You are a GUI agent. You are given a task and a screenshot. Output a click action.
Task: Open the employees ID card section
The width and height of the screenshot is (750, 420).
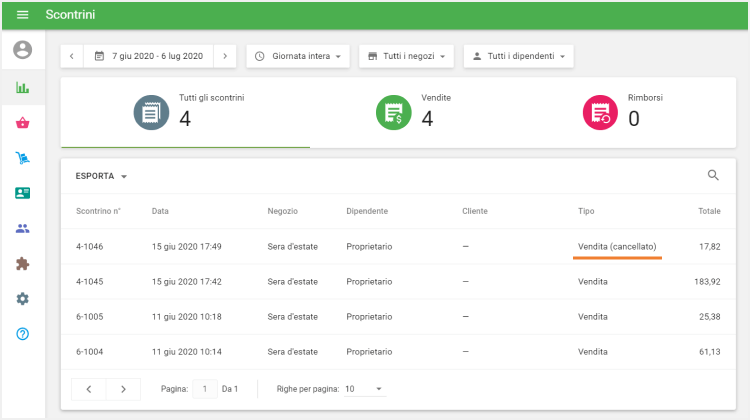click(22, 193)
